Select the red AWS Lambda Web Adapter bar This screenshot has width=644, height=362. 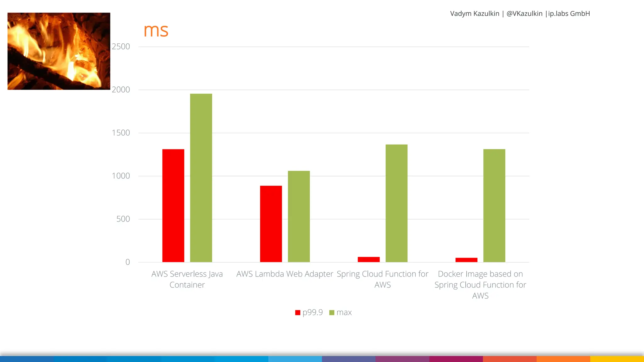(271, 224)
